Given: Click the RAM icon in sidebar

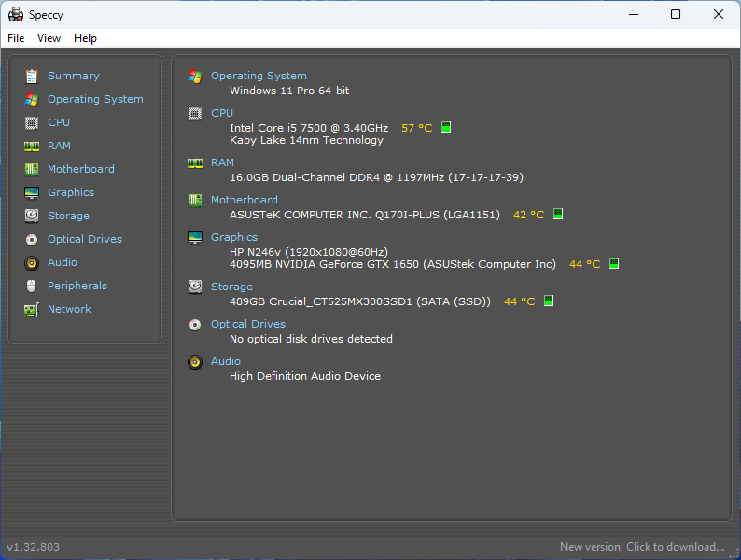Looking at the screenshot, I should (32, 146).
